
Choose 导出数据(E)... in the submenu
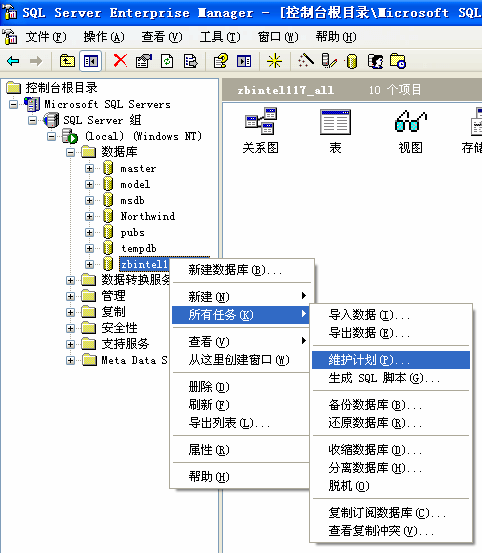391,333
